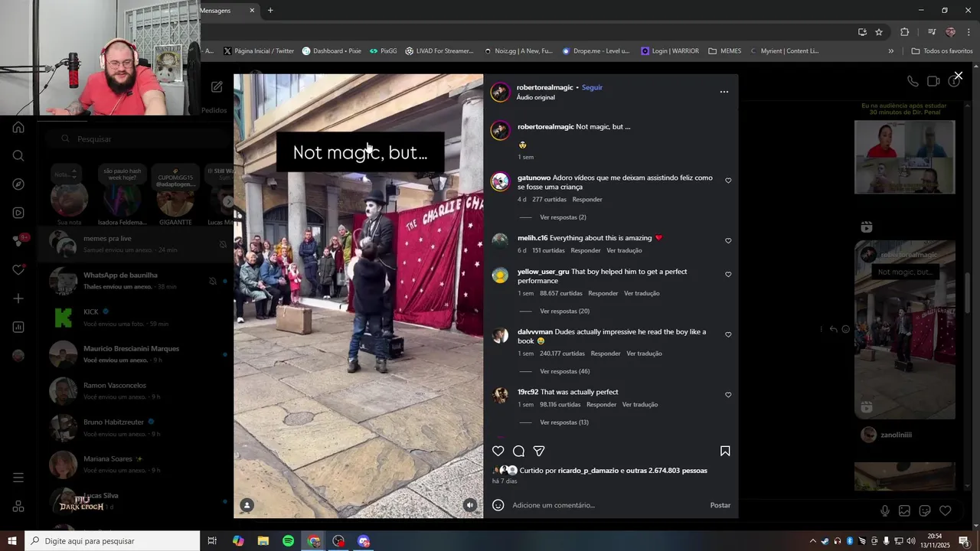
Task: Click the new message compose icon
Action: click(x=217, y=87)
